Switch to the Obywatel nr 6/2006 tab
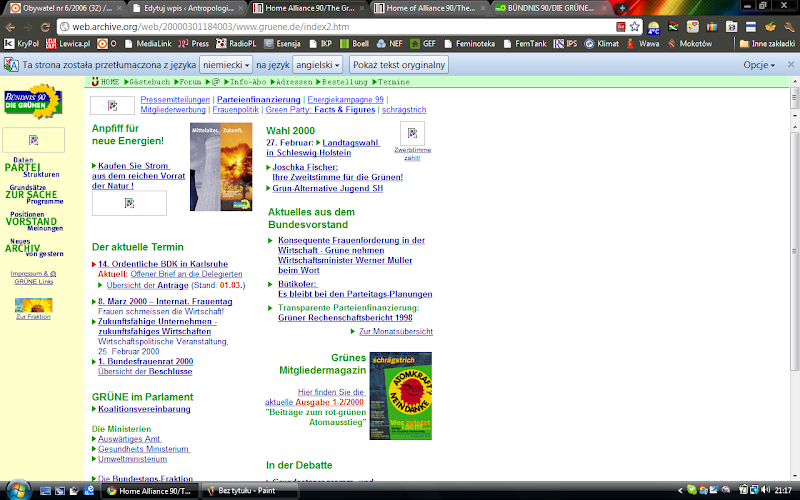Screen dimensions: 800x500 pyautogui.click(x=66, y=8)
